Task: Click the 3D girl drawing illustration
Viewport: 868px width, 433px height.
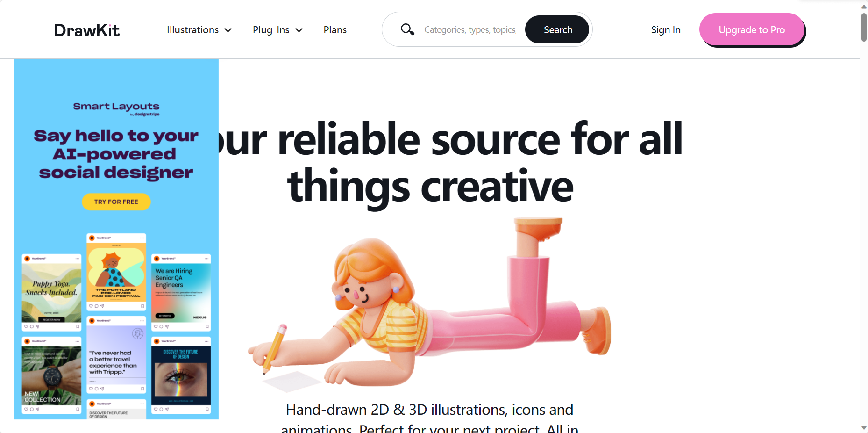Action: [430, 304]
